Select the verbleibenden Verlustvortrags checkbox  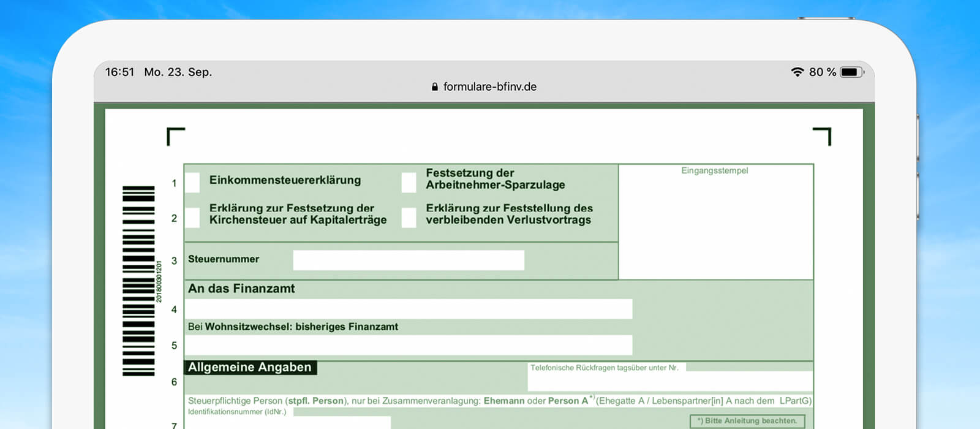(x=409, y=218)
